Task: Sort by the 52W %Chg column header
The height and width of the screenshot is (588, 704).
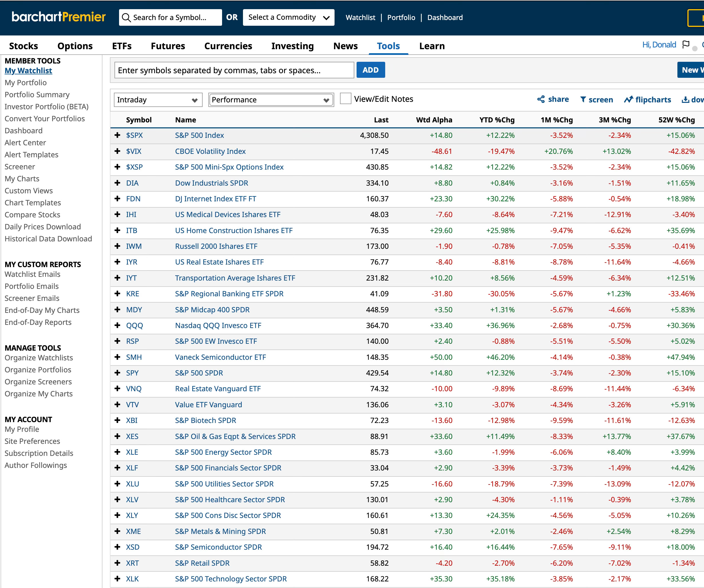Action: pos(677,120)
